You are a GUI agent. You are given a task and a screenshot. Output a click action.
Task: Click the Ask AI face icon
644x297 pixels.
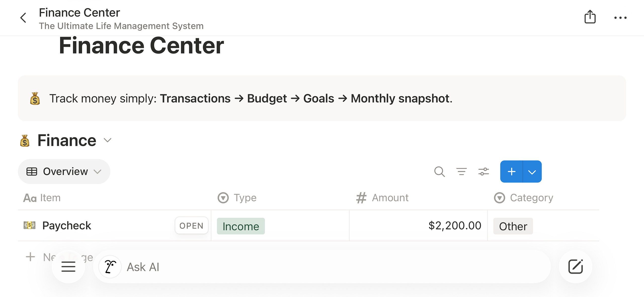[110, 267]
